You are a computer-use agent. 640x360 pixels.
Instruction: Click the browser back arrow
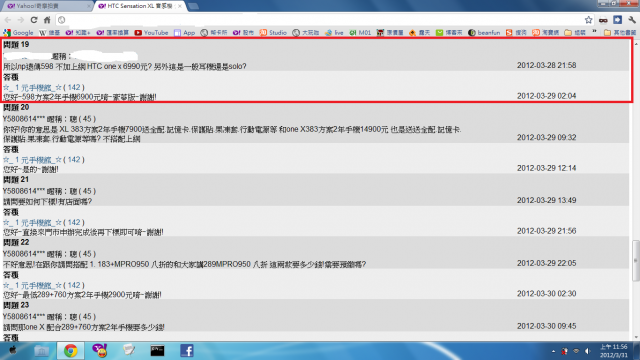tap(8, 20)
